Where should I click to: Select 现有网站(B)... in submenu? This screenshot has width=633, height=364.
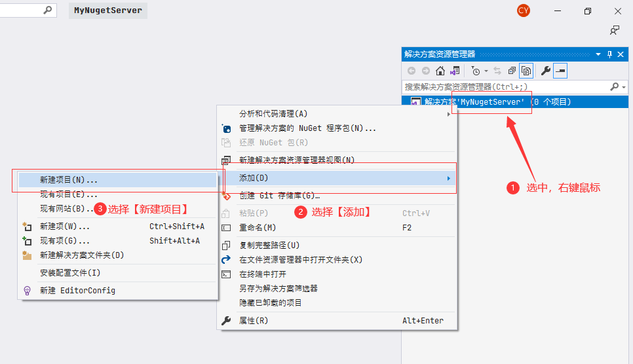click(117, 209)
